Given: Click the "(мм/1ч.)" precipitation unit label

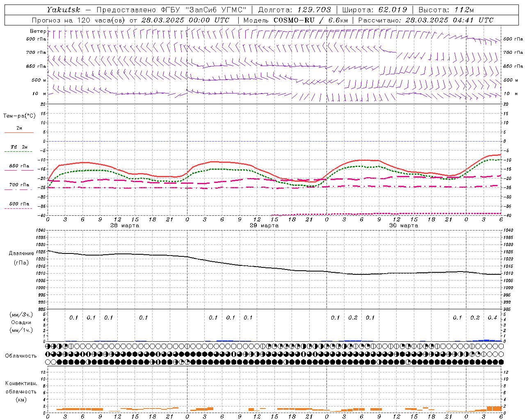Looking at the screenshot, I should (21, 331).
